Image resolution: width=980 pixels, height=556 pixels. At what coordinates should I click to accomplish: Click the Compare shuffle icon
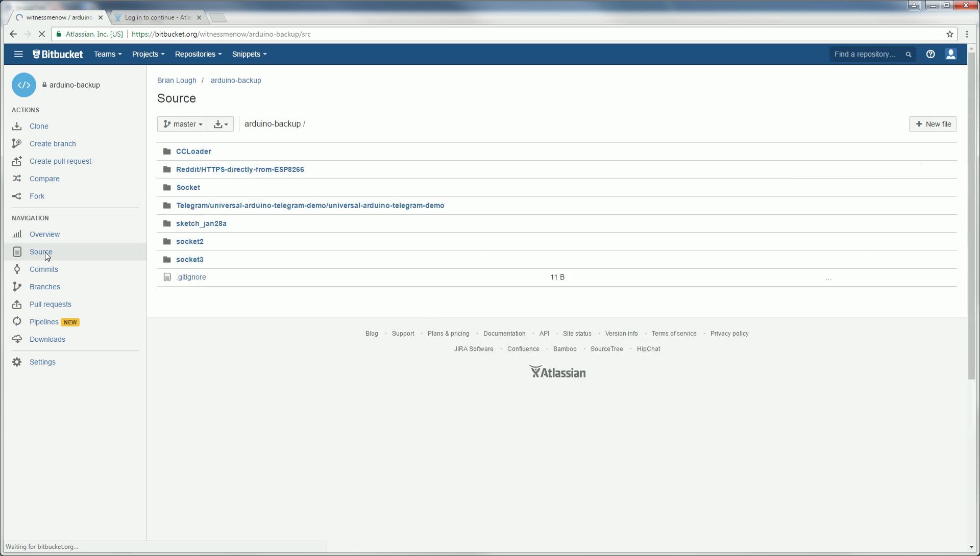click(17, 179)
